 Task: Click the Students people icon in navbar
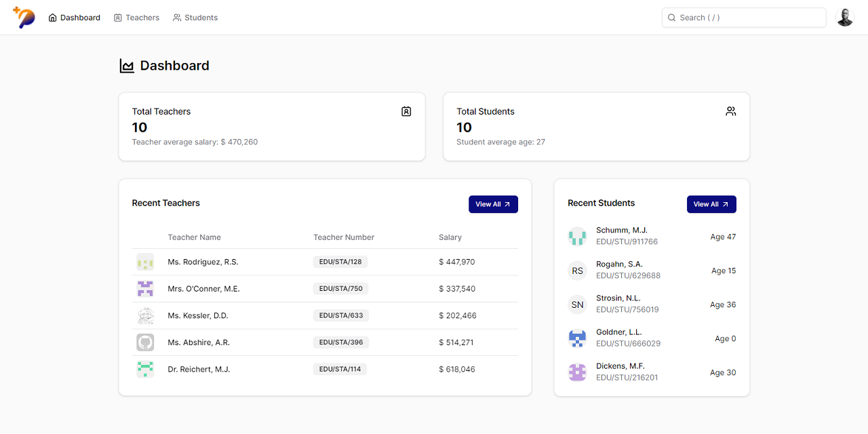(x=177, y=18)
